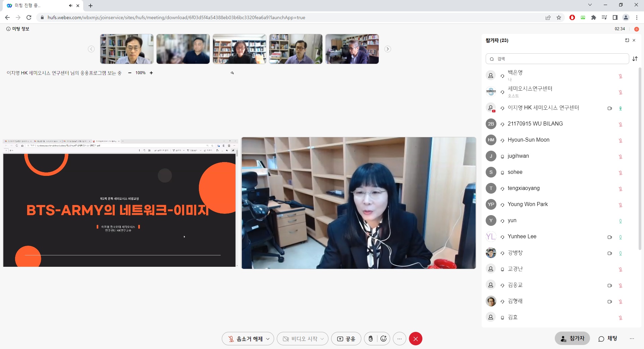Screen dimensions: 644x349
Task: Expand video options next to 비디오 시작
Action: [322, 339]
